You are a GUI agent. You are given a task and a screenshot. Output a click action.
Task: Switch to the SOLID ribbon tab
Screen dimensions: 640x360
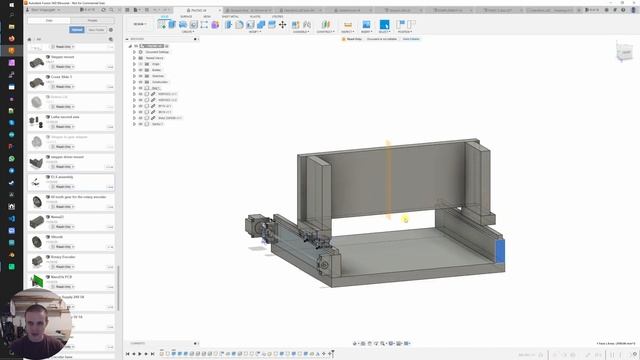[164, 17]
